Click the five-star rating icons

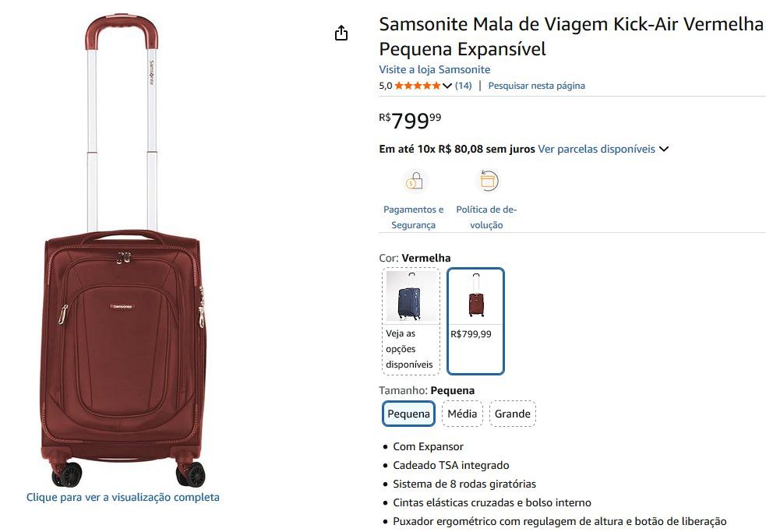(x=418, y=86)
